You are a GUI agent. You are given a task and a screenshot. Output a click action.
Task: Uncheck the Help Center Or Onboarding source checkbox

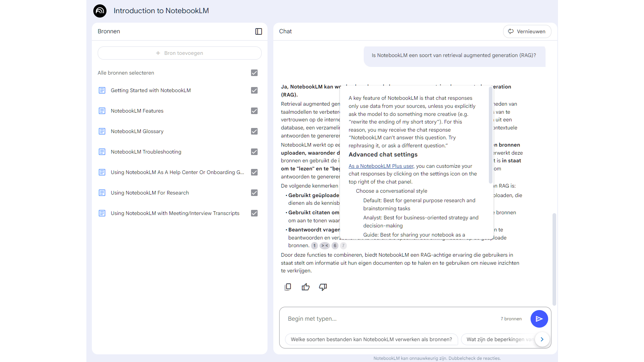coord(254,172)
